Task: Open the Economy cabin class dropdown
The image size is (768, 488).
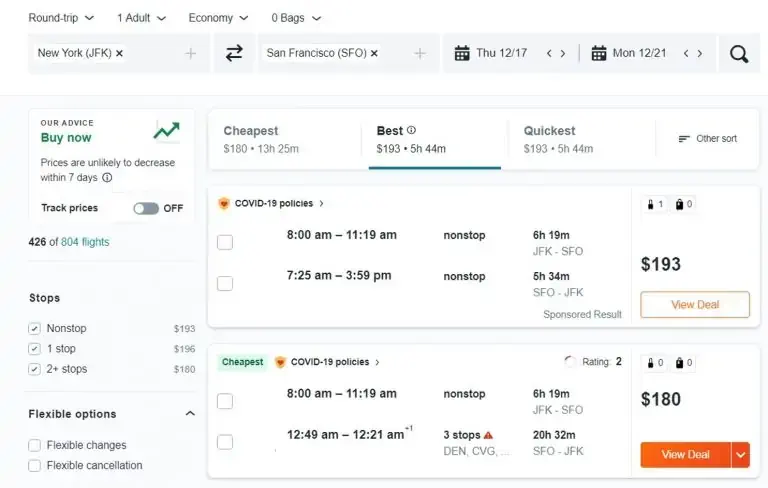Action: click(x=218, y=18)
